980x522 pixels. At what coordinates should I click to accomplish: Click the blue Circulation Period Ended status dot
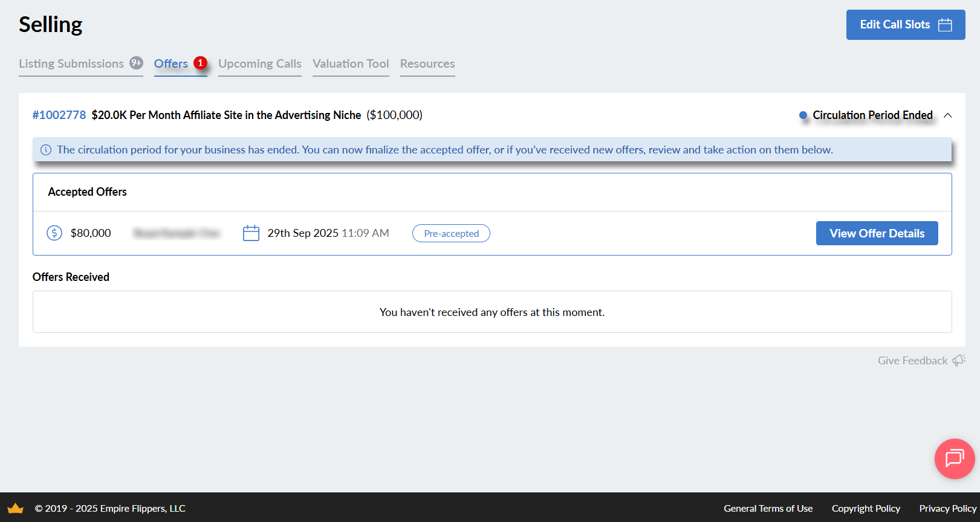[x=803, y=115]
